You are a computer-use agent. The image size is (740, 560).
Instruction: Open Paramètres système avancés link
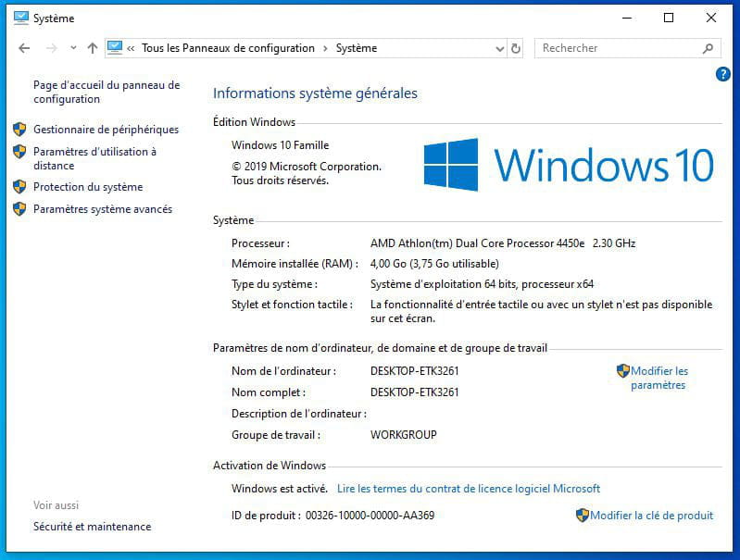103,209
